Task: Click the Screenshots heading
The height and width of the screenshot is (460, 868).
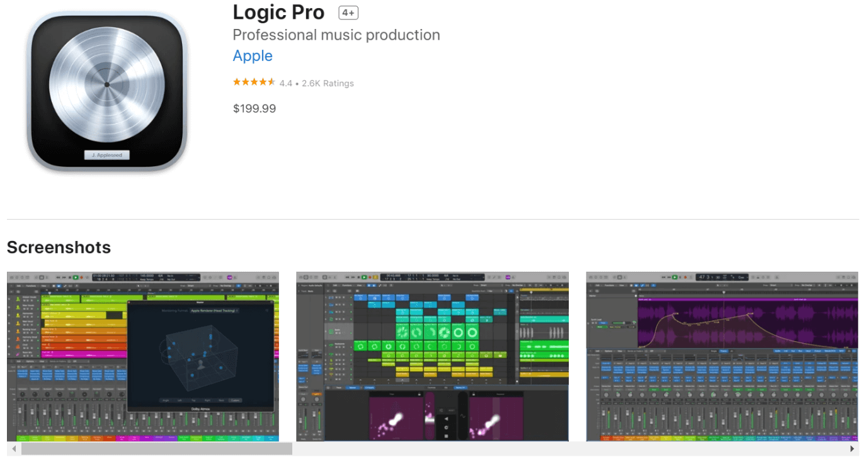Action: (59, 247)
